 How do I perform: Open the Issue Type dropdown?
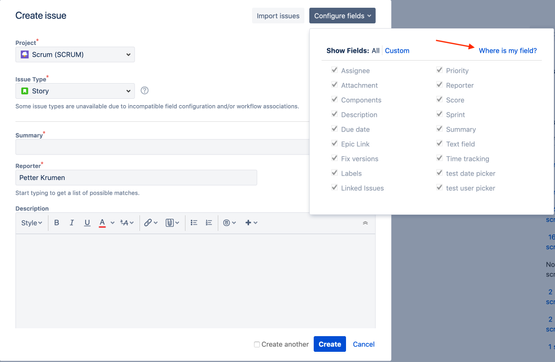point(75,91)
